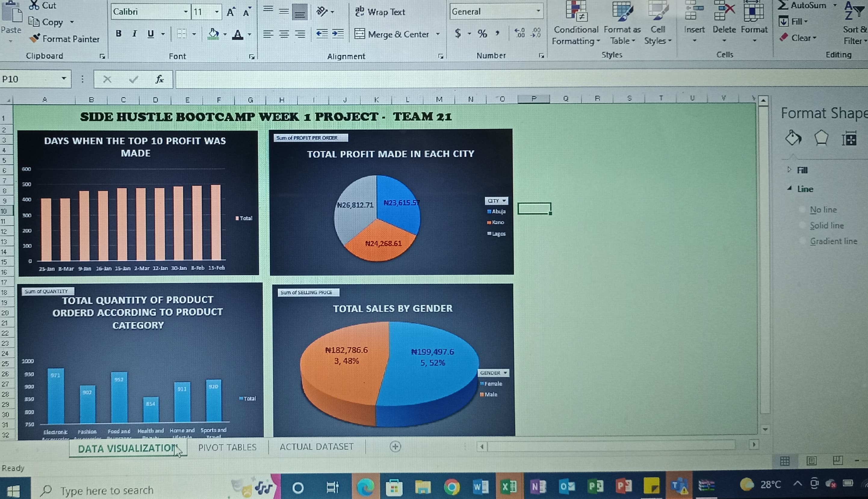Open the General number format dropdown
The width and height of the screenshot is (868, 499).
(538, 11)
